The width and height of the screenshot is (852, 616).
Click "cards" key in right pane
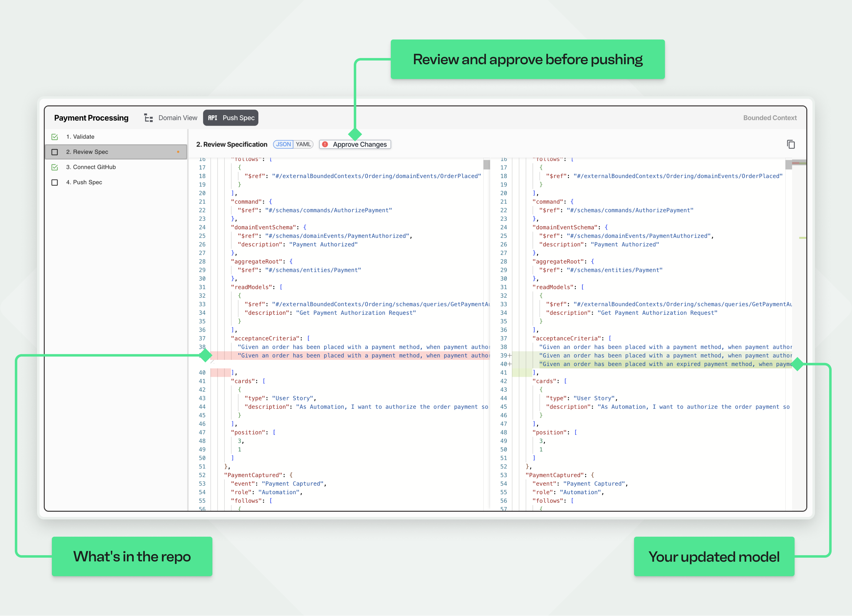tap(546, 381)
